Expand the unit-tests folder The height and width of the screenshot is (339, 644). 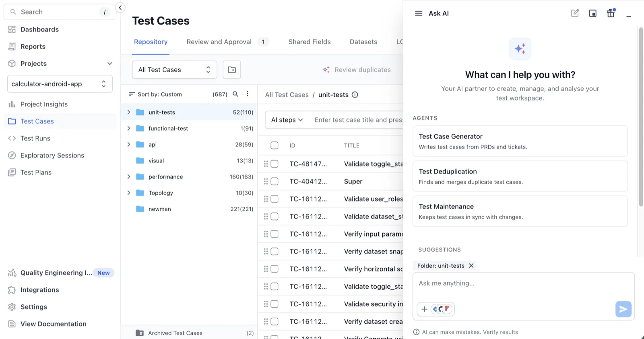click(x=129, y=112)
